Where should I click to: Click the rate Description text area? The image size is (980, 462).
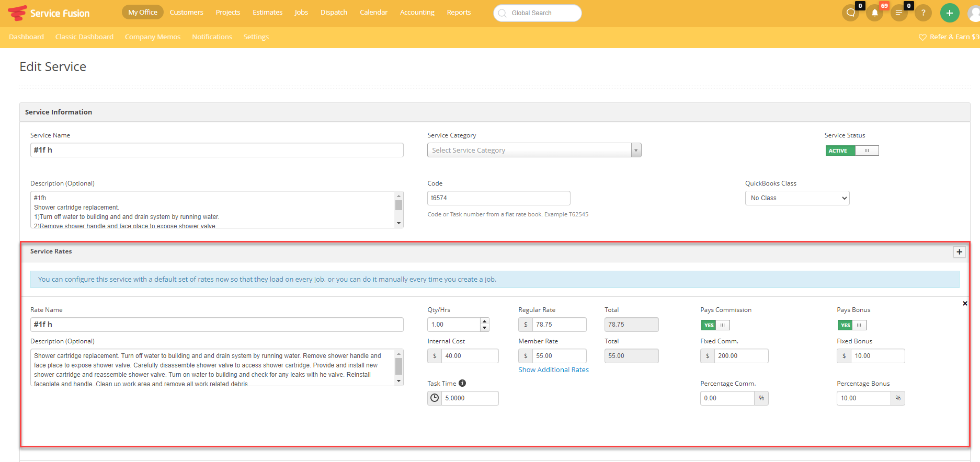point(212,367)
